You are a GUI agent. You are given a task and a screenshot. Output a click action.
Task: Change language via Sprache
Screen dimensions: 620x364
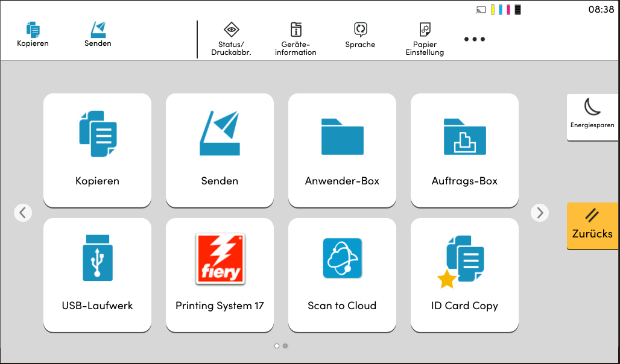click(360, 36)
